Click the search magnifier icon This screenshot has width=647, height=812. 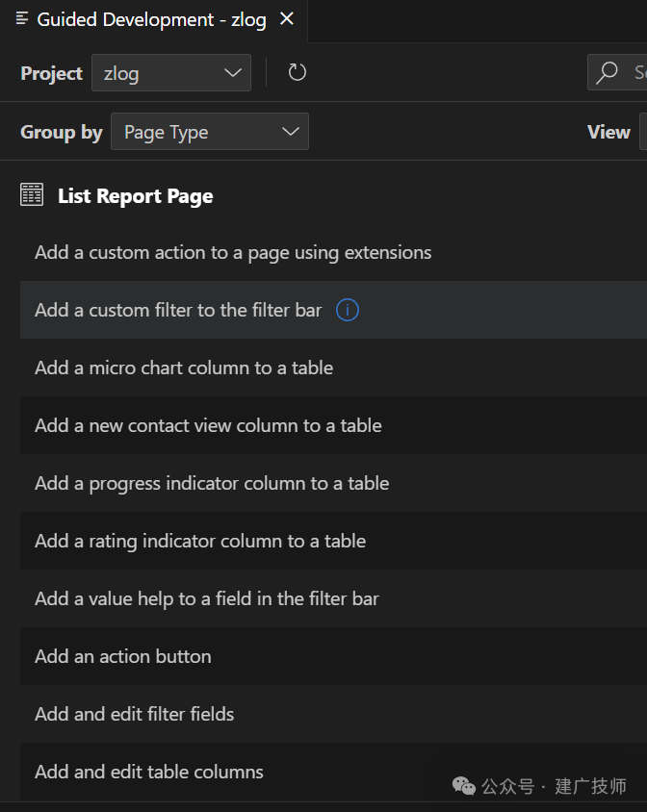[608, 72]
